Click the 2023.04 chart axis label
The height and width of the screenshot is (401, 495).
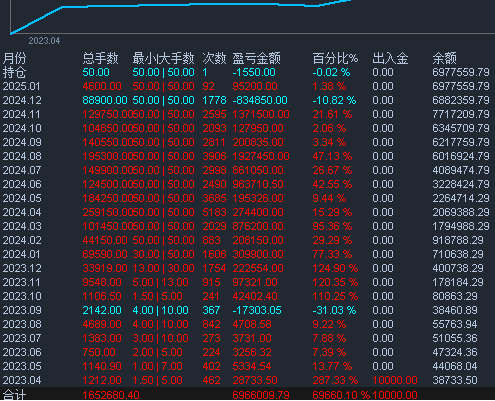point(44,41)
